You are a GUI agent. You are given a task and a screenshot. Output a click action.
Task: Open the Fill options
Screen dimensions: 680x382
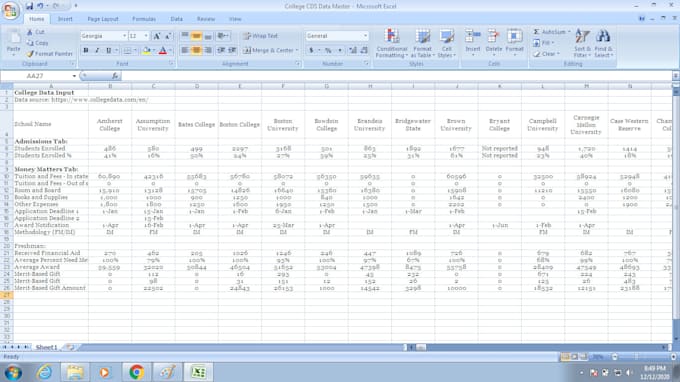tap(543, 43)
